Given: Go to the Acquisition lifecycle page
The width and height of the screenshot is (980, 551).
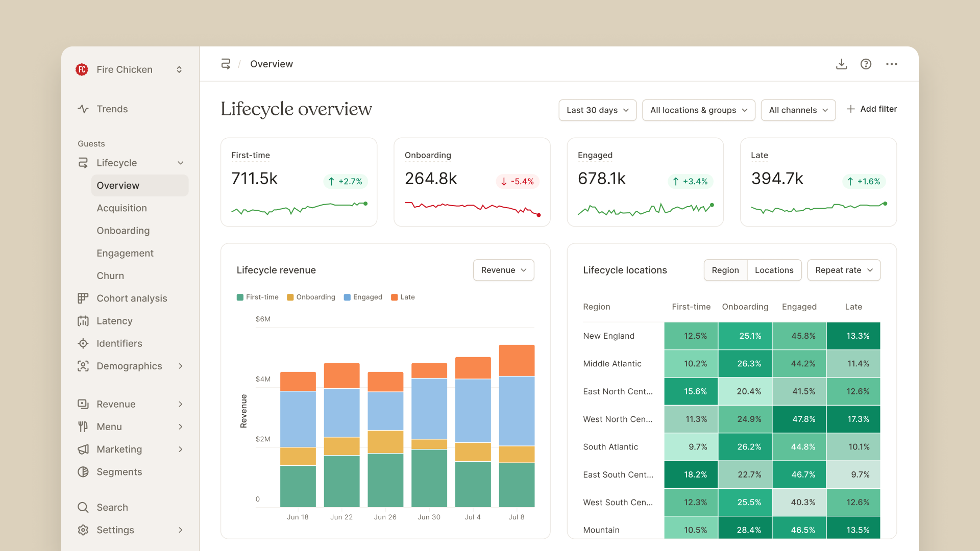Looking at the screenshot, I should [121, 208].
